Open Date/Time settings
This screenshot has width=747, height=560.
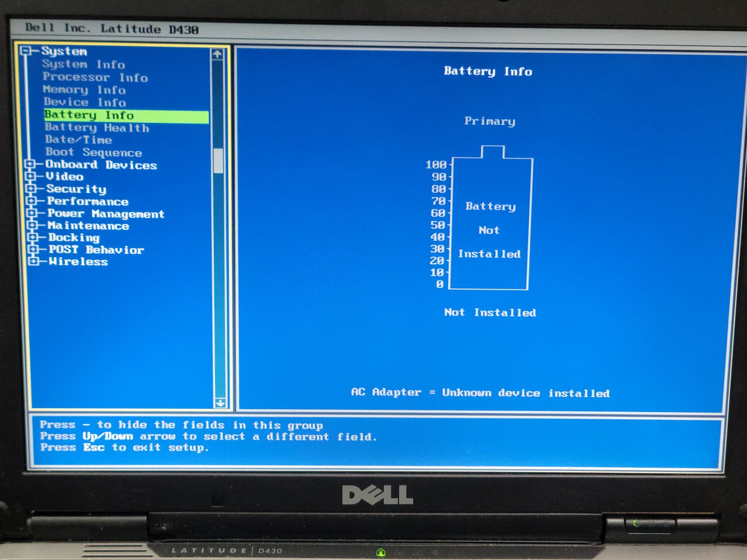tap(78, 140)
